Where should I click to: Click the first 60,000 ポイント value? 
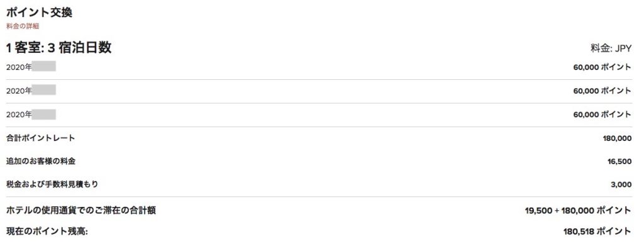pos(602,67)
